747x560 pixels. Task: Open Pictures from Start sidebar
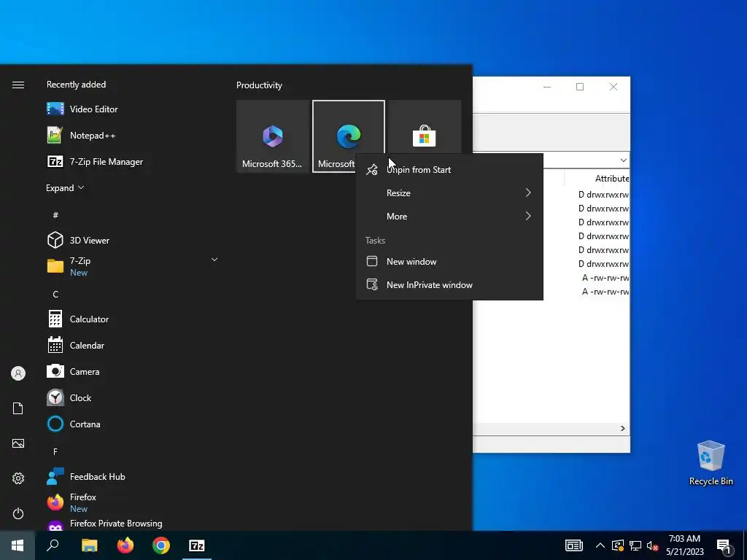18,443
